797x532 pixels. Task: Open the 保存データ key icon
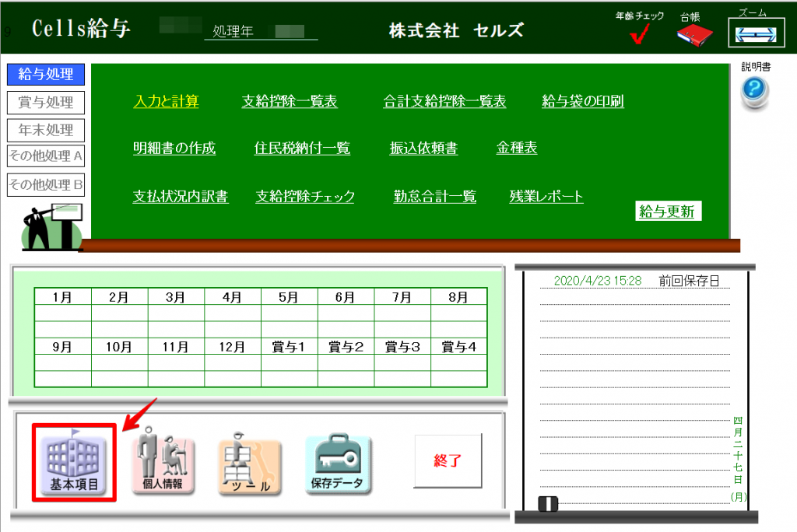(338, 464)
